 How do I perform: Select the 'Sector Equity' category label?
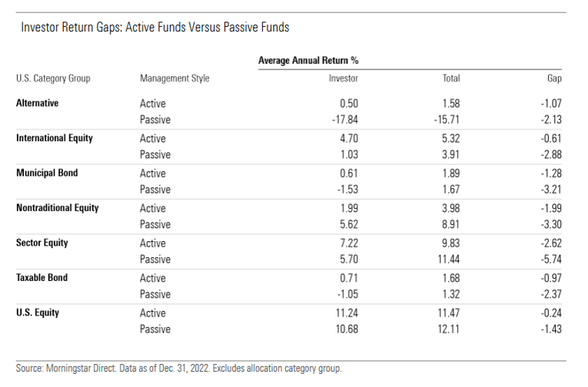pyautogui.click(x=42, y=243)
